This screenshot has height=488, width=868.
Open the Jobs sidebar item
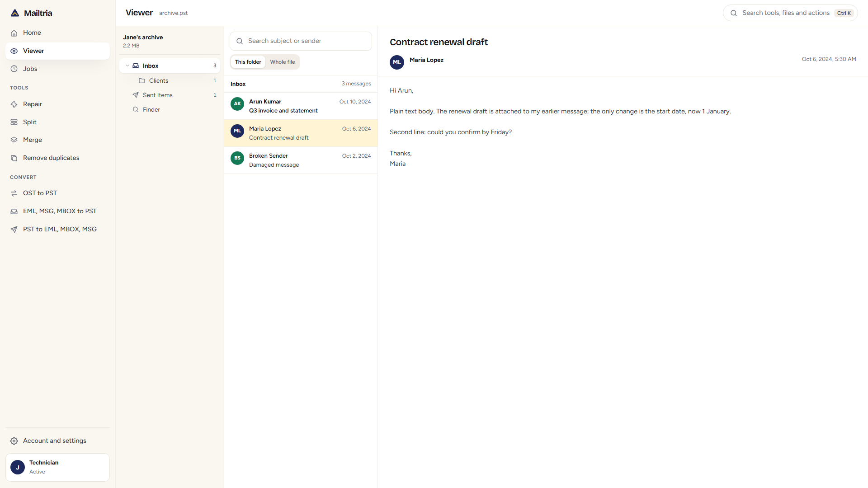57,69
